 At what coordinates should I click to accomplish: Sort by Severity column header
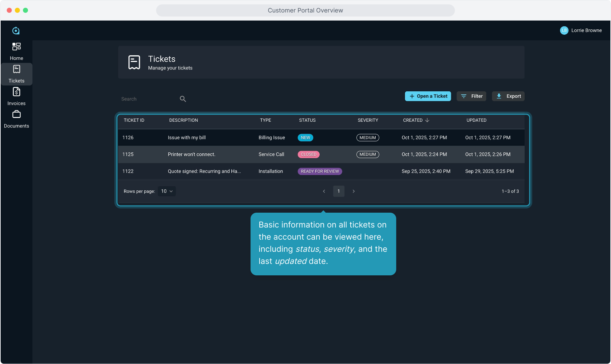click(x=368, y=120)
